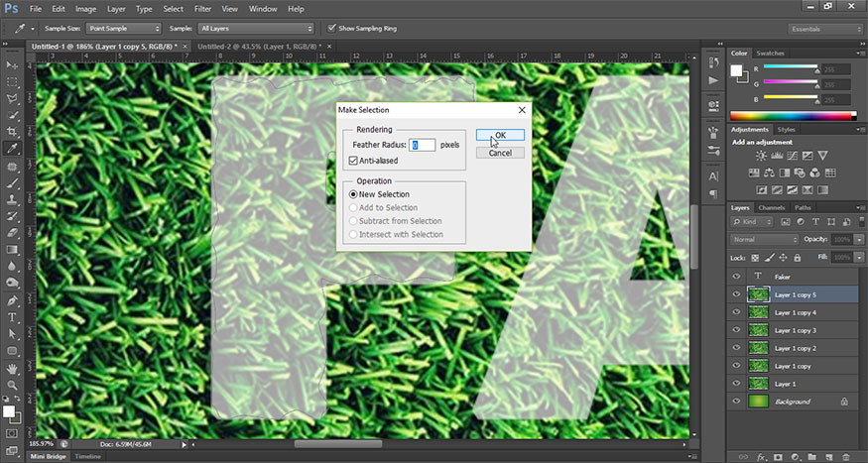Delete layer with trash icon
The image size is (868, 463).
click(845, 457)
